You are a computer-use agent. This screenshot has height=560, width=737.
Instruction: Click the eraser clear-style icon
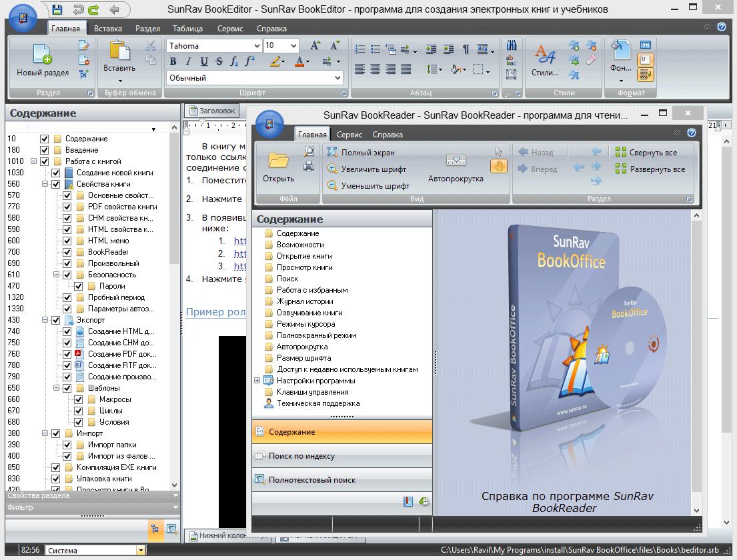[592, 59]
